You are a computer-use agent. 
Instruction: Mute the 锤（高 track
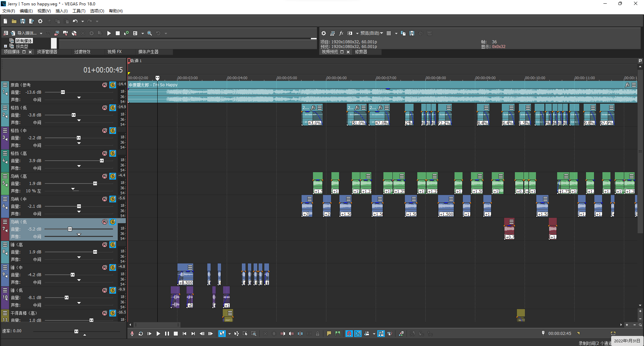click(x=105, y=245)
